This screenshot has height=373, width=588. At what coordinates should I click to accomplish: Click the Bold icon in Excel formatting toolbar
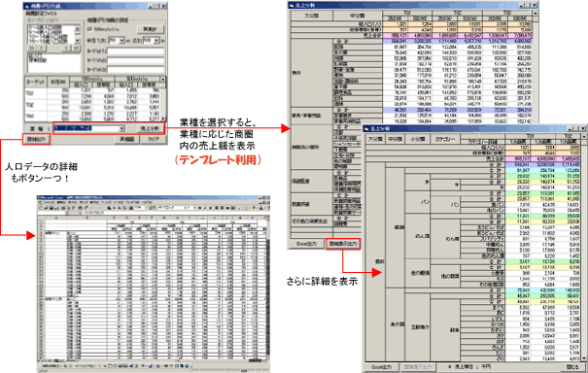click(200, 208)
